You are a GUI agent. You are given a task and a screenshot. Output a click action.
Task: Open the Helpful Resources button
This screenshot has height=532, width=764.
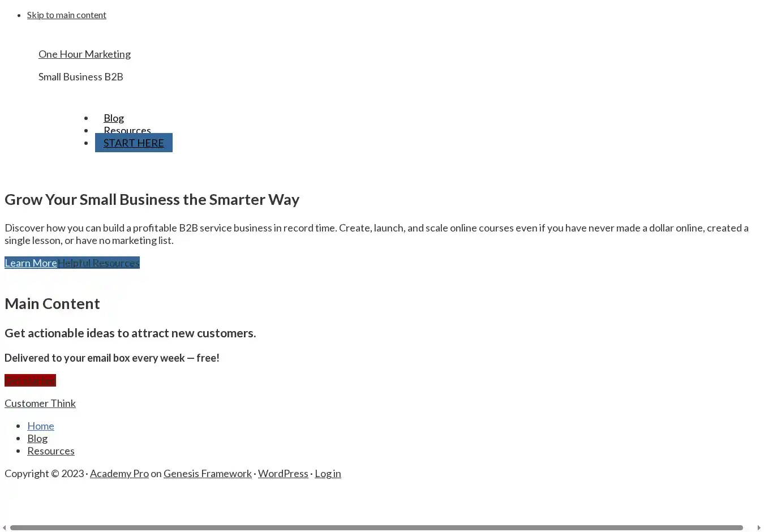click(x=98, y=263)
